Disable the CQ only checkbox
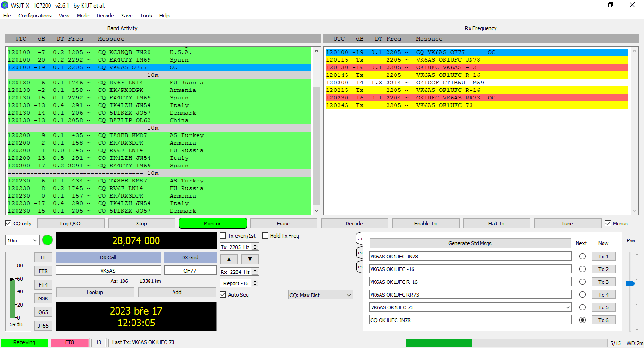Image resolution: width=644 pixels, height=348 pixels. (x=8, y=224)
